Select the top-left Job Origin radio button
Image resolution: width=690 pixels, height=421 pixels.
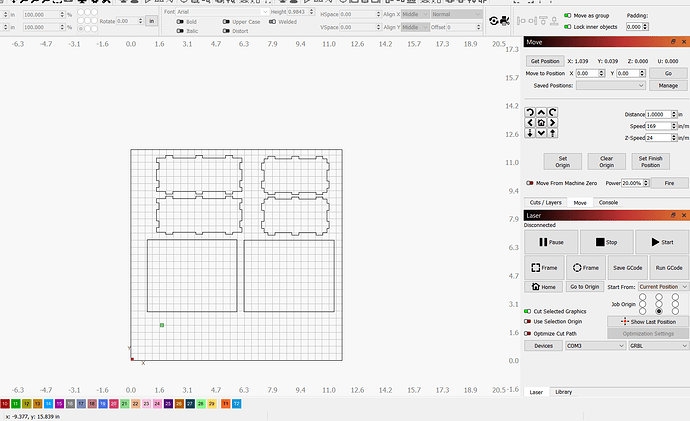pos(642,297)
